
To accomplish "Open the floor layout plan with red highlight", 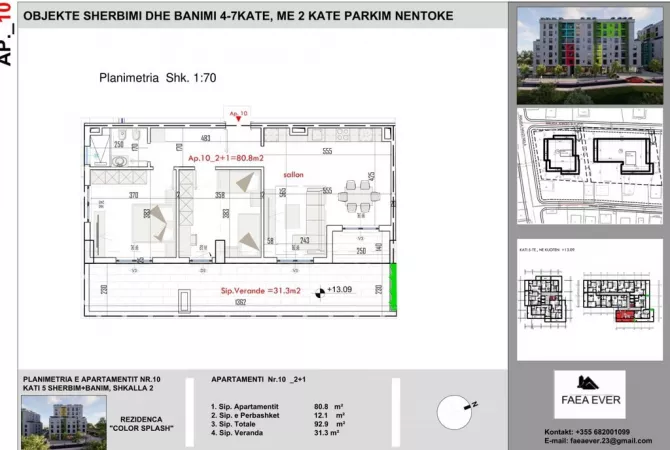I will click(588, 296).
